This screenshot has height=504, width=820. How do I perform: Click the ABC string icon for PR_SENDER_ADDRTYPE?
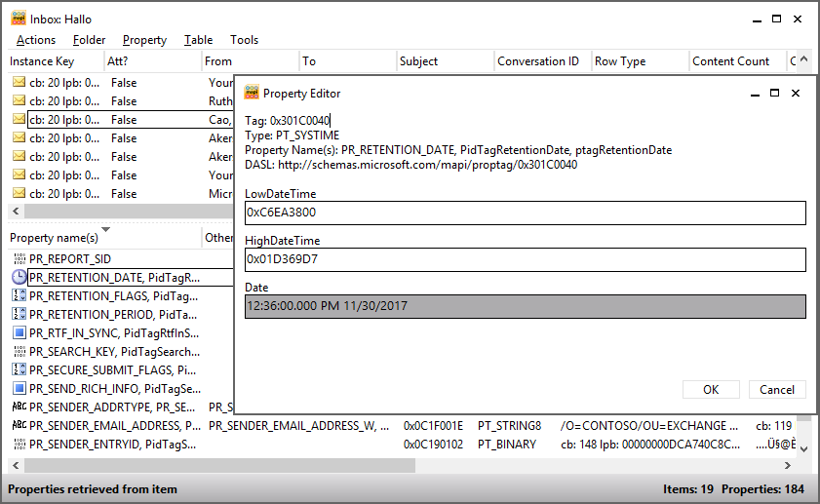click(x=19, y=407)
